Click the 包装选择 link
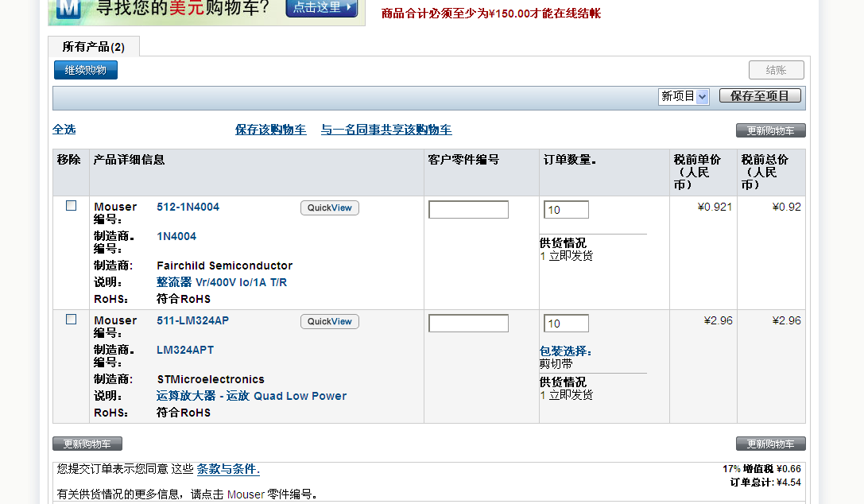The width and height of the screenshot is (864, 504). click(565, 351)
